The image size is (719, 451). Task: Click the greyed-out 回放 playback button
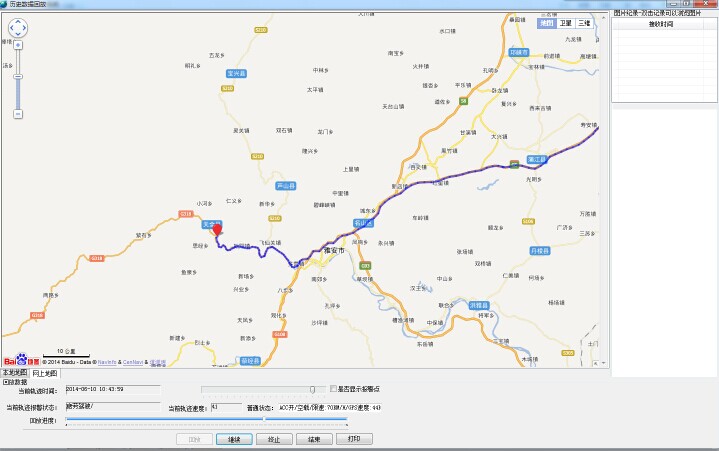(x=194, y=439)
